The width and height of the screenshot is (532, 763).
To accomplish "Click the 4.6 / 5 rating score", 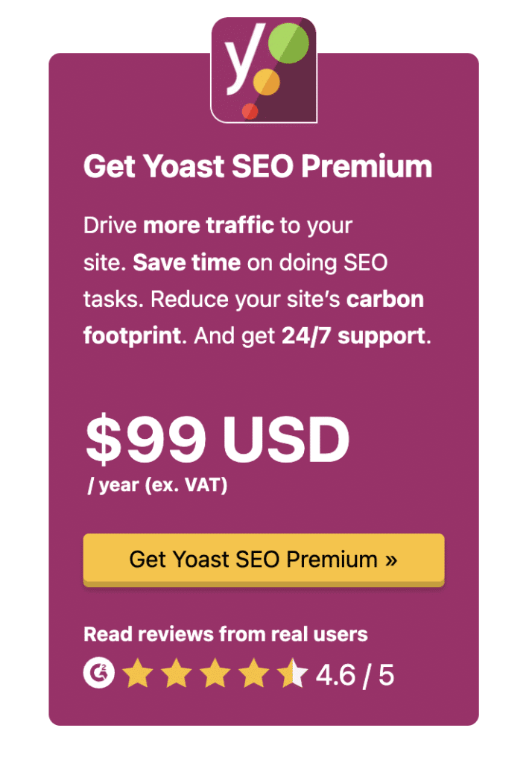I will coord(355,673).
